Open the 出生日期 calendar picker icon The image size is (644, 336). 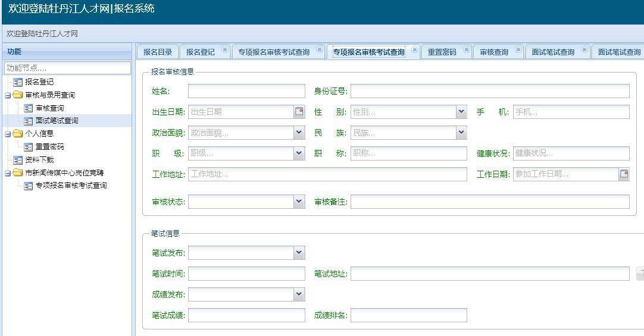[x=299, y=112]
